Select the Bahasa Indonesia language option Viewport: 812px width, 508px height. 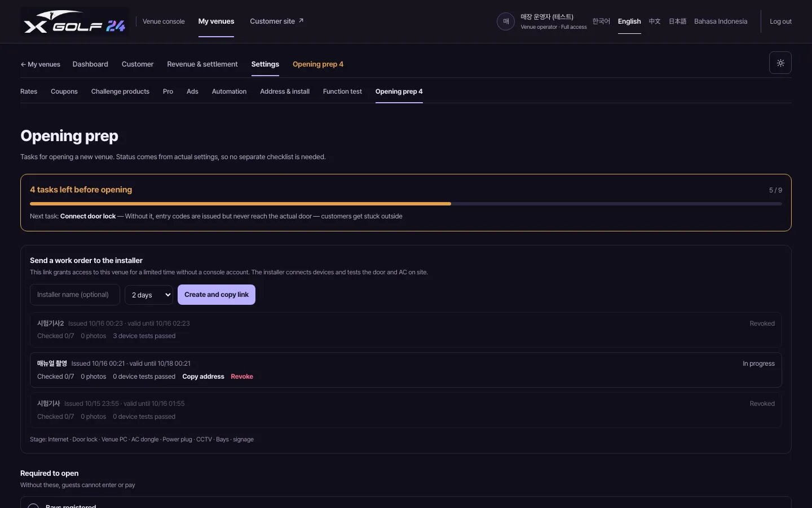pyautogui.click(x=721, y=21)
